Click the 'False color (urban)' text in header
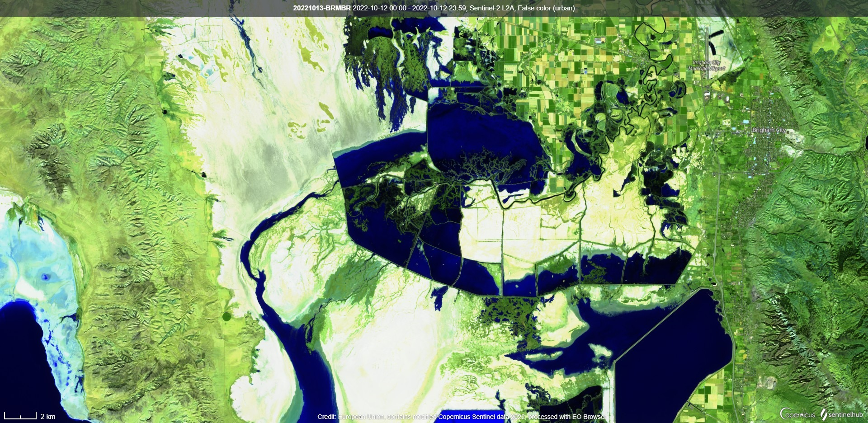Screen dimensions: 868x423 pos(546,8)
